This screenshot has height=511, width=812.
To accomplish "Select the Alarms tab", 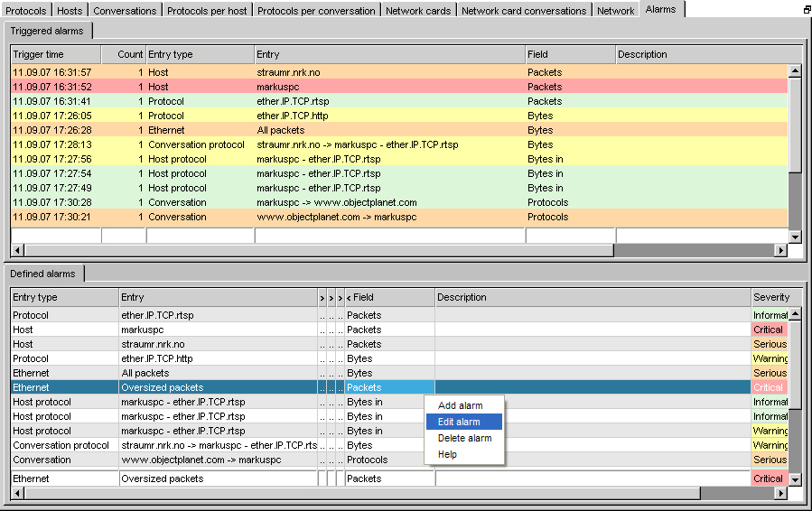I will click(x=661, y=9).
